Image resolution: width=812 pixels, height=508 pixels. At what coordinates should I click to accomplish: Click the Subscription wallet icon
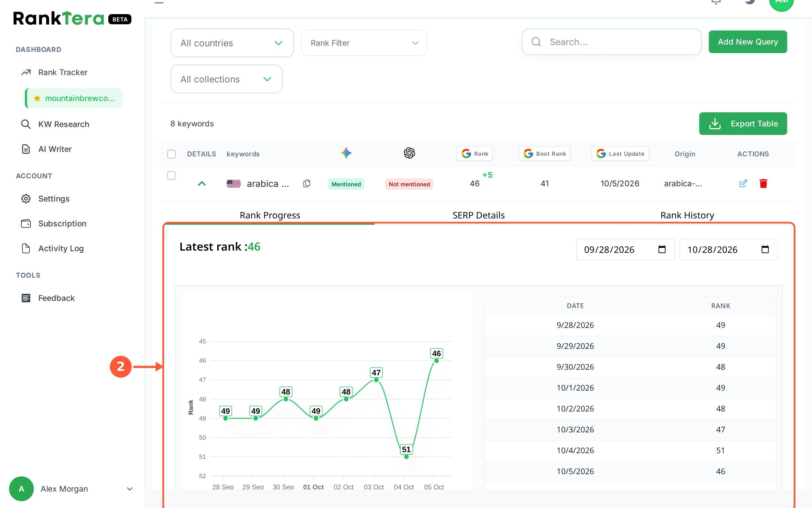(26, 224)
